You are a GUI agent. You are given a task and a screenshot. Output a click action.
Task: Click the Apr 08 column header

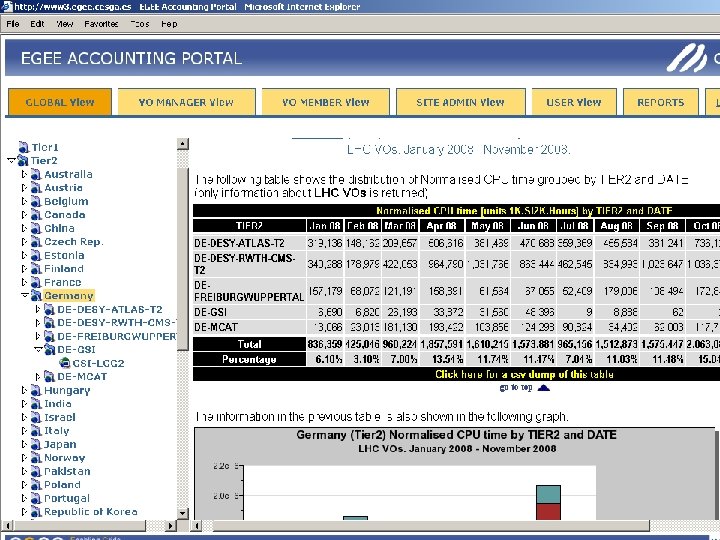442,225
